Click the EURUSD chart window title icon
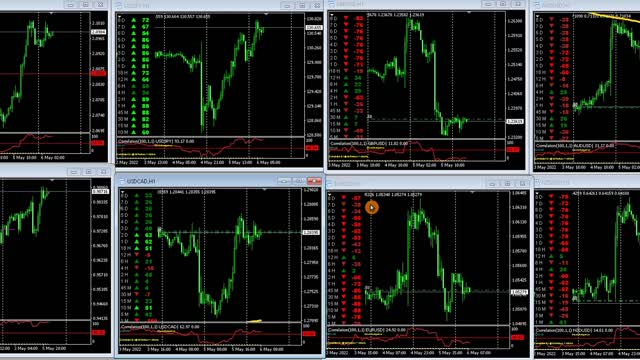Image resolution: width=640 pixels, height=360 pixels. 331,184
